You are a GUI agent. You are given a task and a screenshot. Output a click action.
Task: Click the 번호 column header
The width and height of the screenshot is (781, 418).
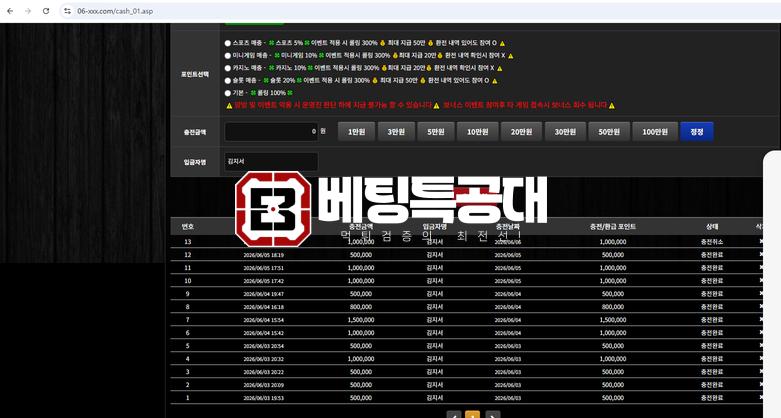[188, 227]
